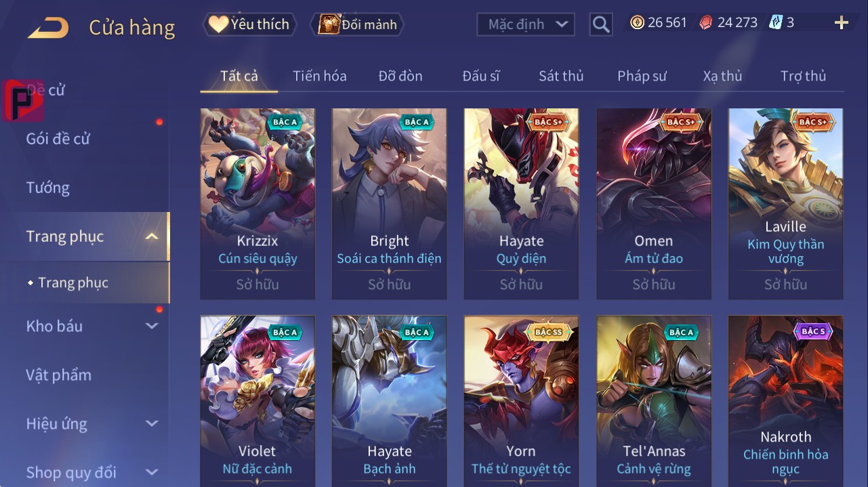Expand the Kho báu sidebar section
The height and width of the screenshot is (487, 868).
tap(152, 326)
